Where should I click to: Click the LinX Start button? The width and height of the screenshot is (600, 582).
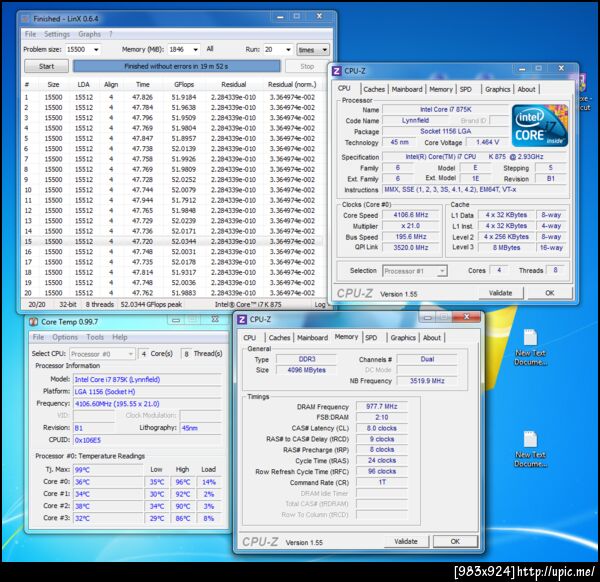tap(46, 66)
